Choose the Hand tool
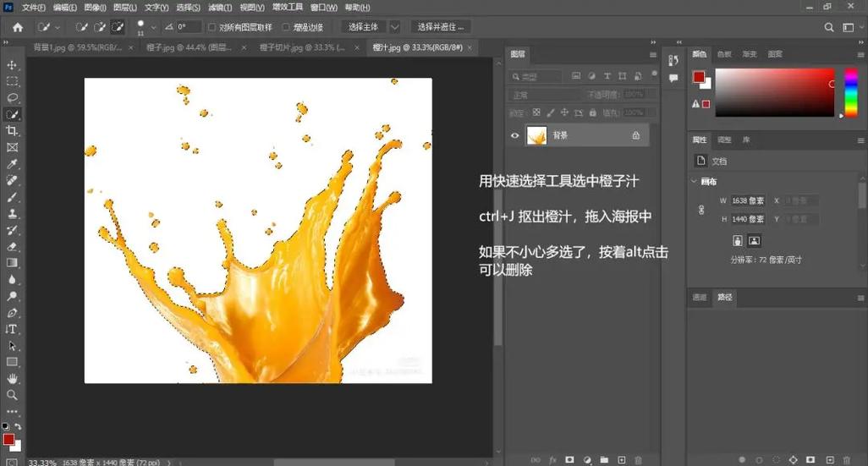Viewport: 868px width, 466px height. point(12,378)
